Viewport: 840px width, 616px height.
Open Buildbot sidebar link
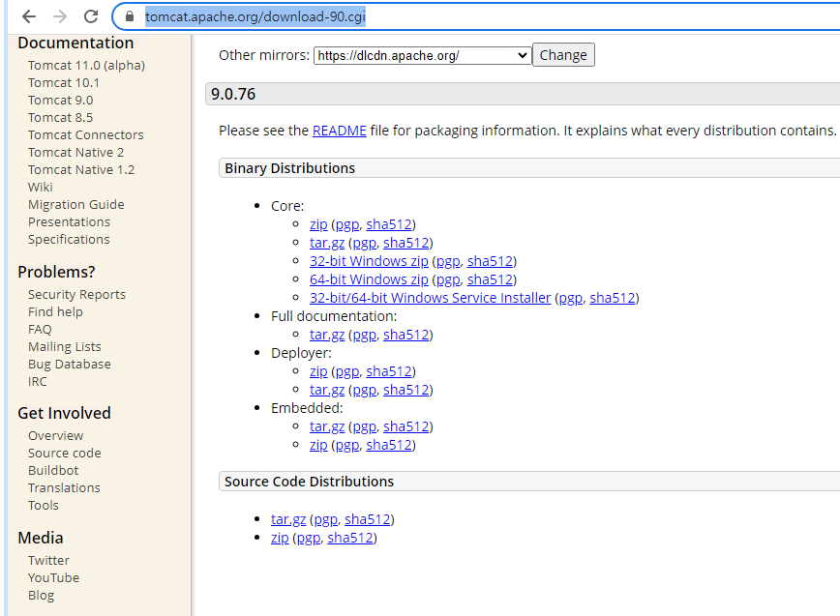[53, 470]
